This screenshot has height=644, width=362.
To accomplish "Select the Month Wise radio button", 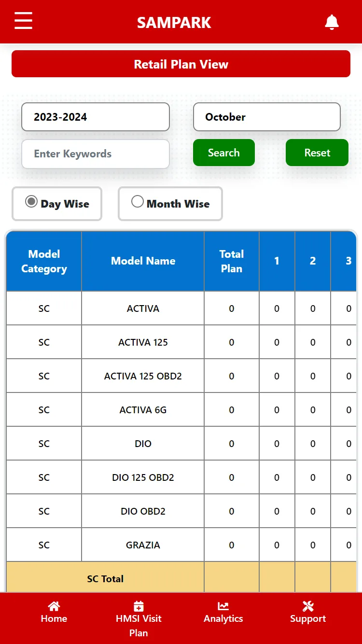I will coord(138,202).
